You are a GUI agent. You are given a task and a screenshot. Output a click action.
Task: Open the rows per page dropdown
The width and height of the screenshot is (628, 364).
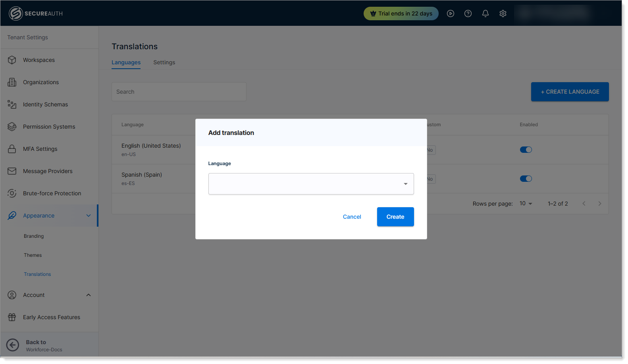[526, 204]
